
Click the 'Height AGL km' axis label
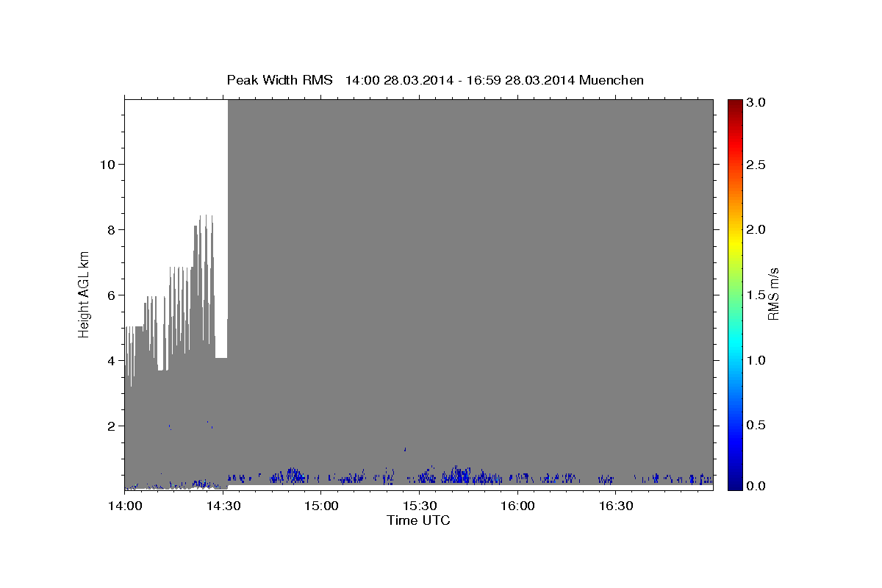(85, 294)
